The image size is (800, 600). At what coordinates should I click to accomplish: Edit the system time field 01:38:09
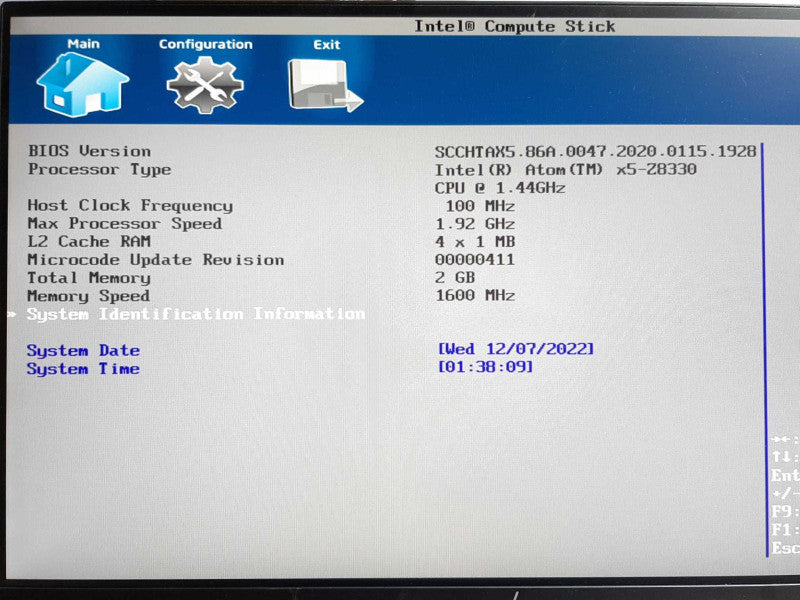pos(485,367)
